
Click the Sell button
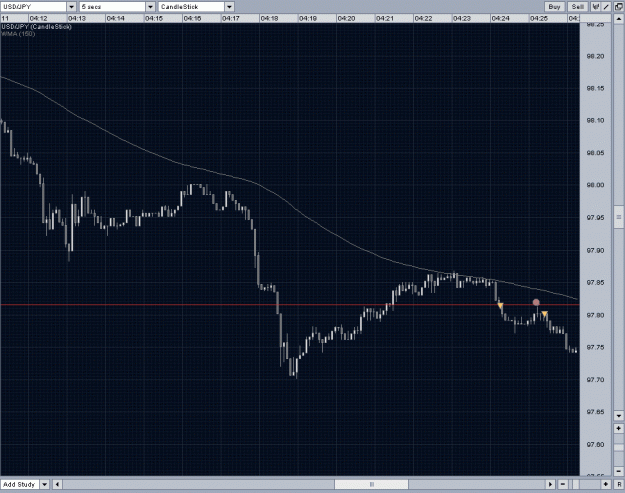pyautogui.click(x=578, y=6)
